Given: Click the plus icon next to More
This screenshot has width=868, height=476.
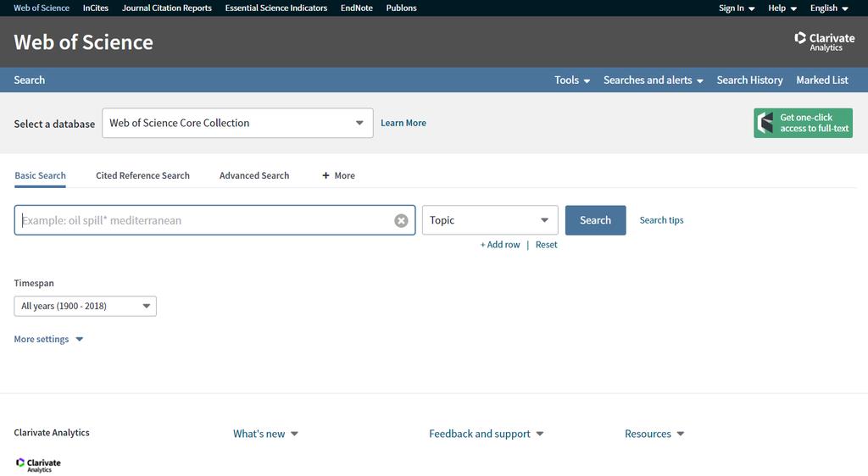Looking at the screenshot, I should pos(325,175).
